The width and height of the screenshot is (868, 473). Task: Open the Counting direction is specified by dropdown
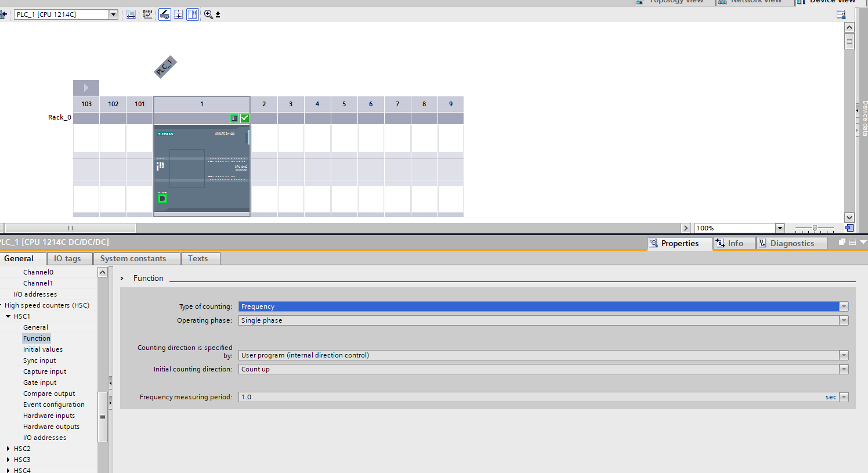pyautogui.click(x=844, y=355)
